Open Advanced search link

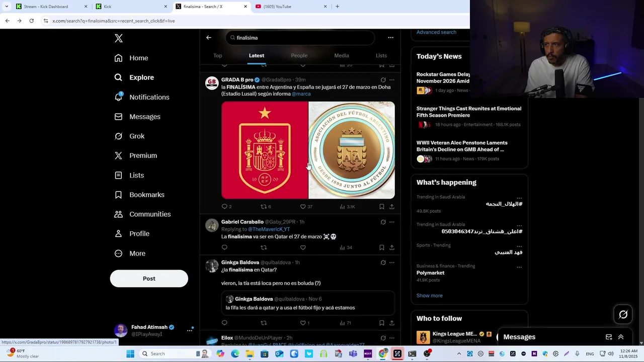(x=436, y=32)
